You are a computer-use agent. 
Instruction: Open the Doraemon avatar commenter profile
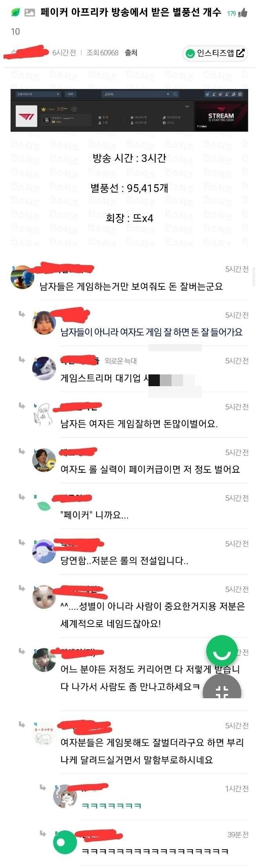pos(22,277)
